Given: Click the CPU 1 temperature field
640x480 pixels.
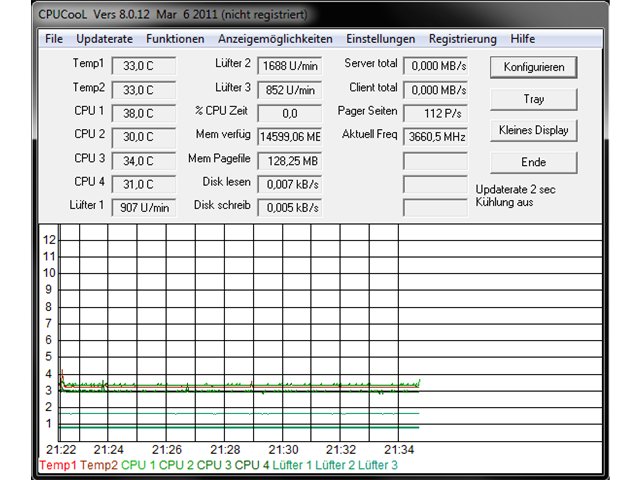Looking at the screenshot, I should (144, 113).
